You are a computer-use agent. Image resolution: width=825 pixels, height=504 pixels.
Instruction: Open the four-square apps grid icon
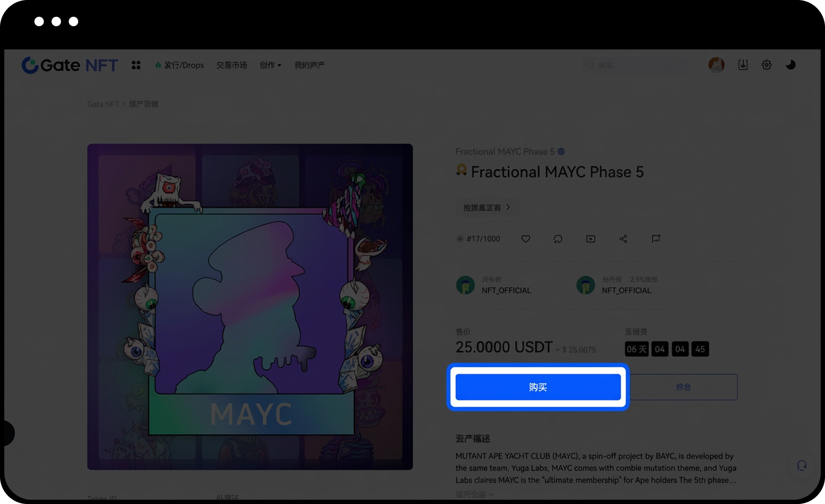(x=136, y=65)
